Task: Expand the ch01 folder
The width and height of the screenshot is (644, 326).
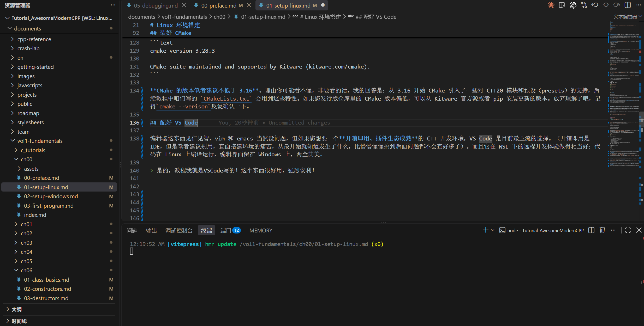Action: [16, 224]
